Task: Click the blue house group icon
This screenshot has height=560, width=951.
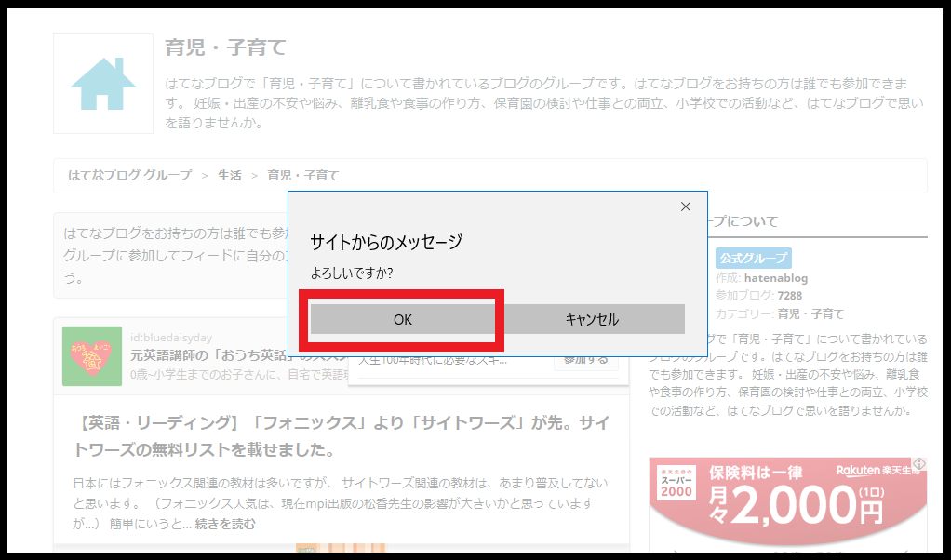Action: [103, 84]
